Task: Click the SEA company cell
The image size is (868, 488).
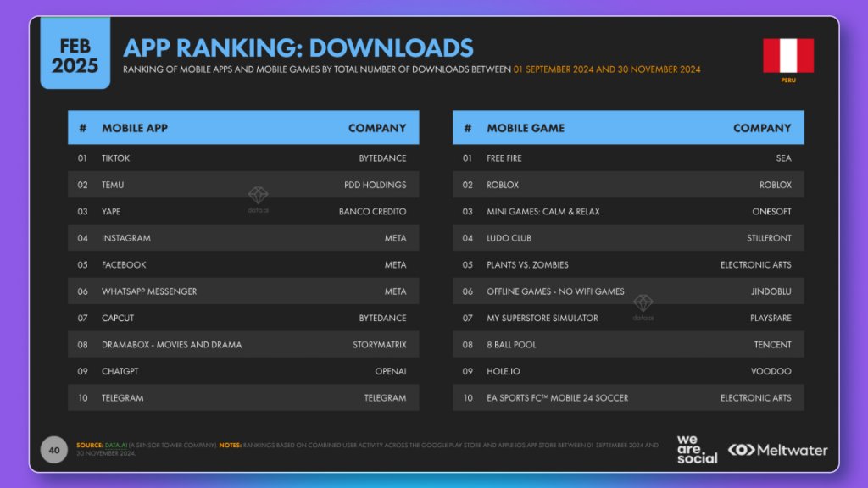Action: [783, 158]
